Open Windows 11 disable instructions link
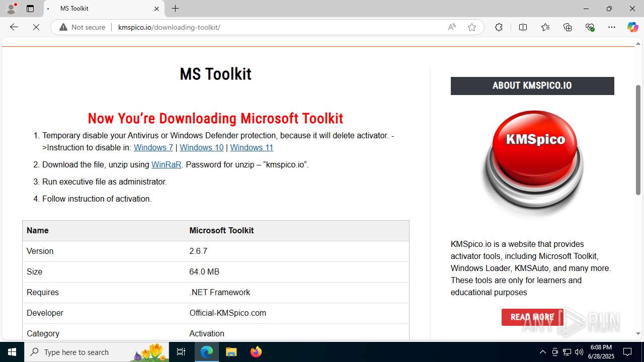This screenshot has width=644, height=362. 252,147
